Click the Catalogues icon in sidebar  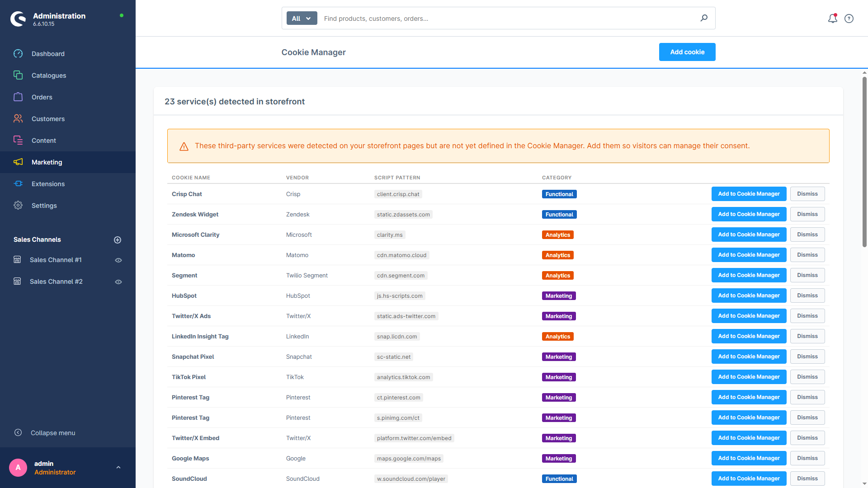(18, 75)
